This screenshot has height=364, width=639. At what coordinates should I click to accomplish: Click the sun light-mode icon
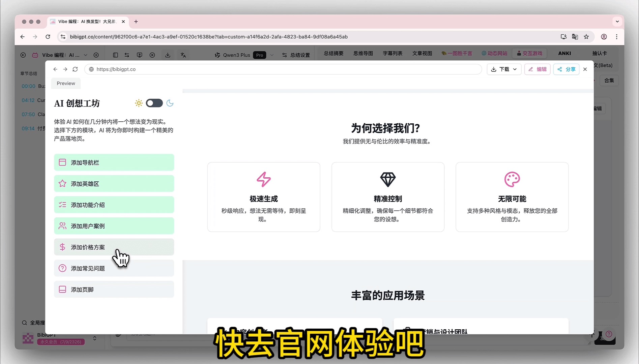[139, 103]
